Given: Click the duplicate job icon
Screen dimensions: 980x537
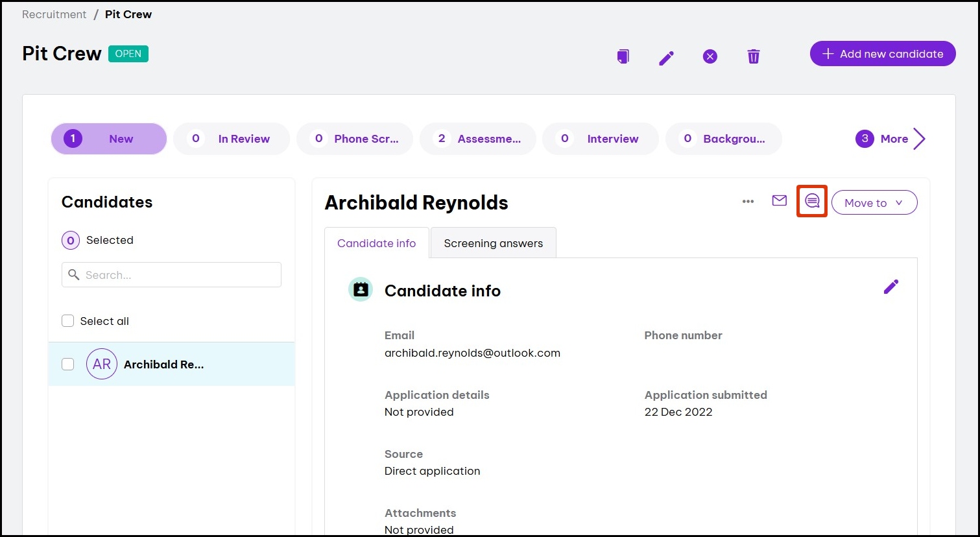Looking at the screenshot, I should click(x=623, y=56).
